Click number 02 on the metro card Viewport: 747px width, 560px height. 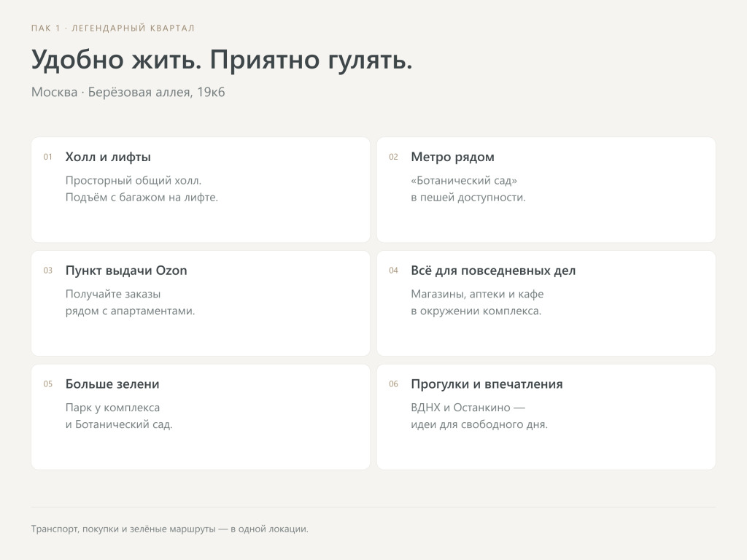[x=393, y=157]
